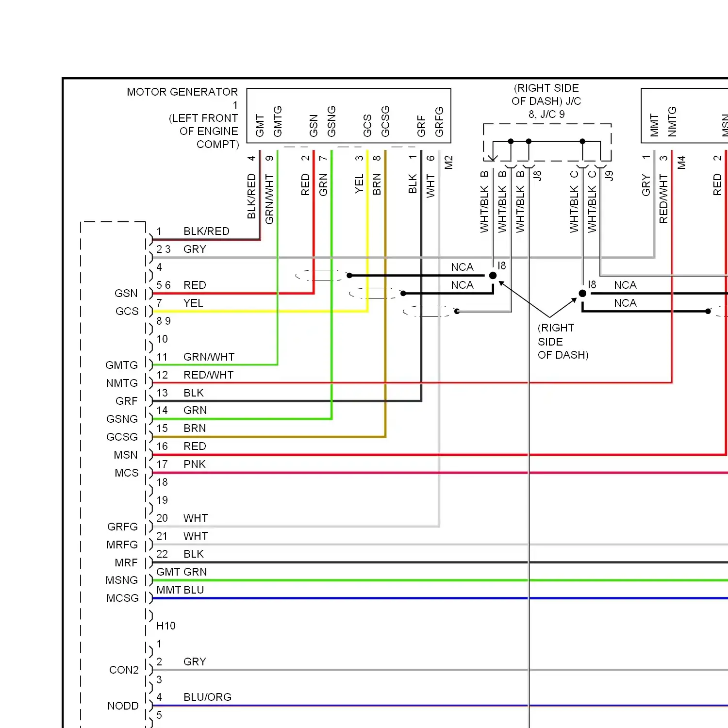The height and width of the screenshot is (728, 728).
Task: Select WHT wire label on pin 21 row
Action: point(196,536)
